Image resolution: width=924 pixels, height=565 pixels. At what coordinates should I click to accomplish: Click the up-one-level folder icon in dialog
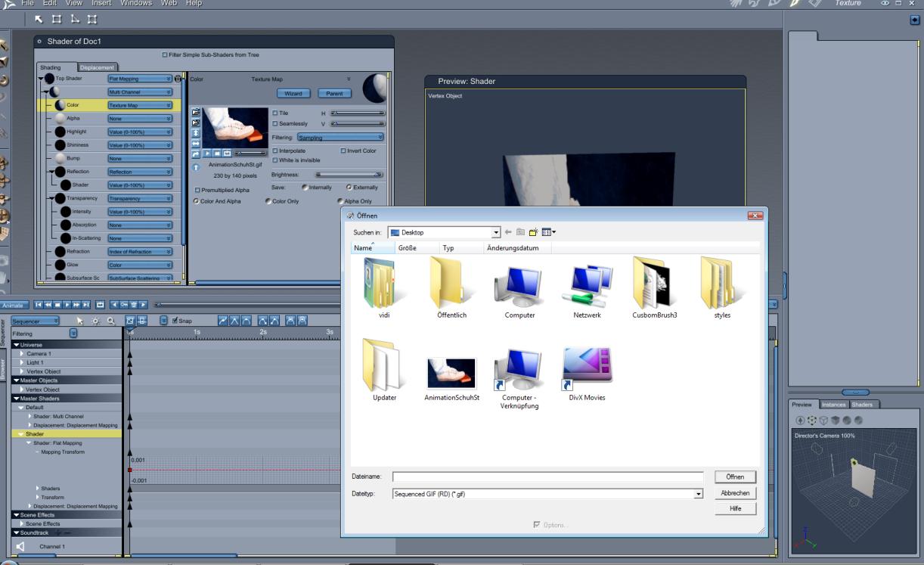520,231
